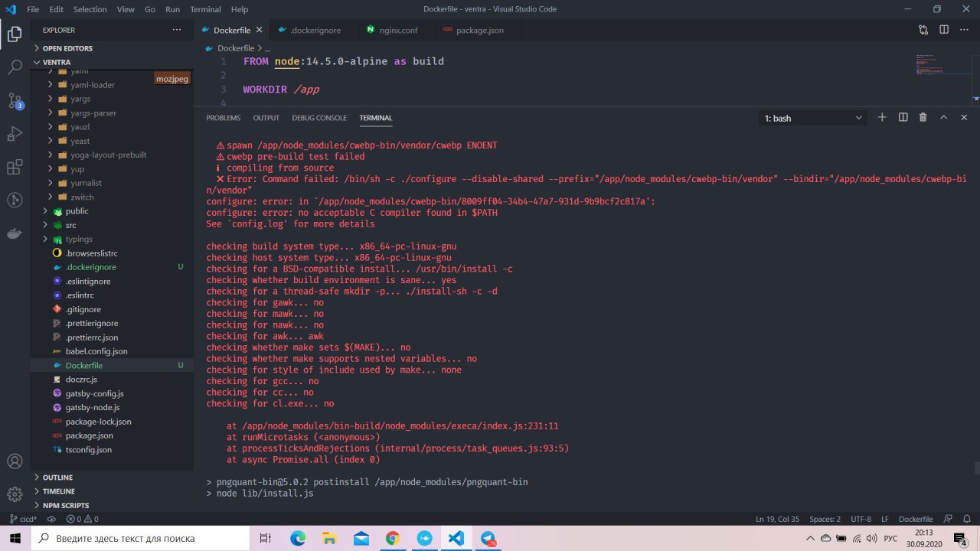The height and width of the screenshot is (551, 980).
Task: Open the Search view in activity bar
Action: click(15, 67)
